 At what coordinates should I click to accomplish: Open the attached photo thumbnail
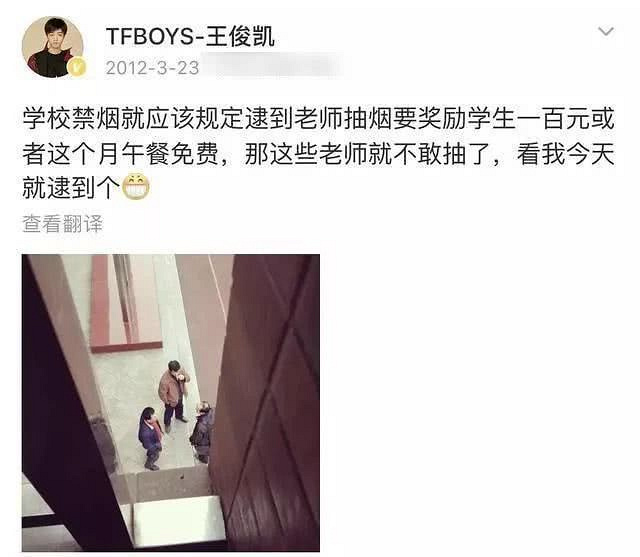point(171,403)
